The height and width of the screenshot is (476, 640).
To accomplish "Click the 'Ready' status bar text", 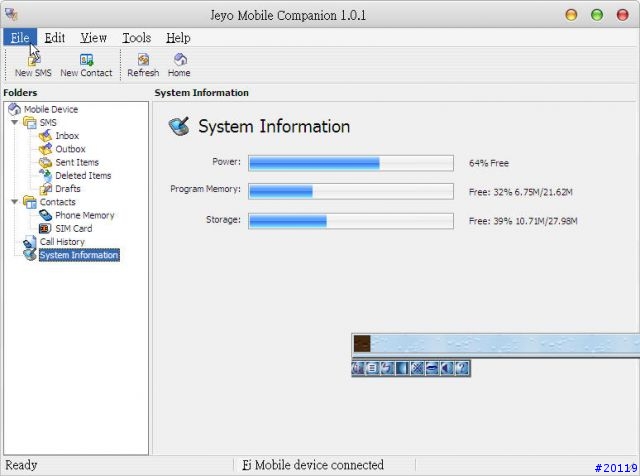I will click(x=21, y=465).
